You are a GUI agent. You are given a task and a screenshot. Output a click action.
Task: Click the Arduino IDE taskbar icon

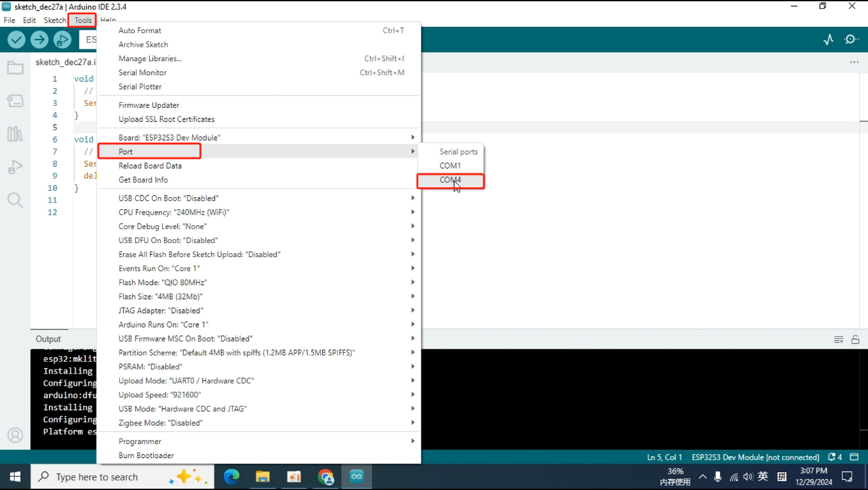pos(357,477)
